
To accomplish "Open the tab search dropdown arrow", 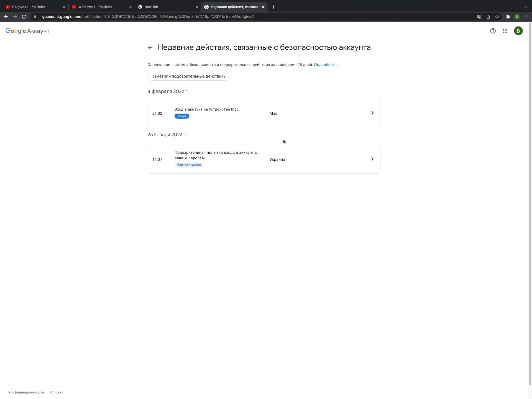I will pos(526,7).
